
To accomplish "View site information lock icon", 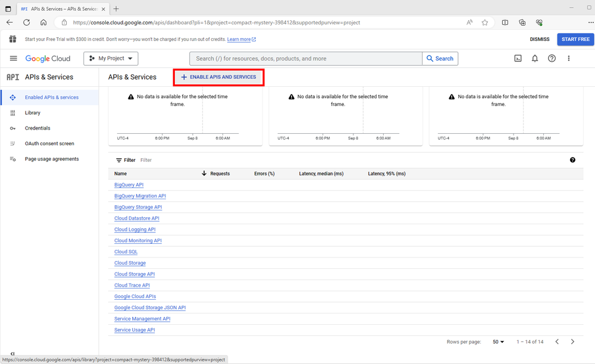I will 64,23.
